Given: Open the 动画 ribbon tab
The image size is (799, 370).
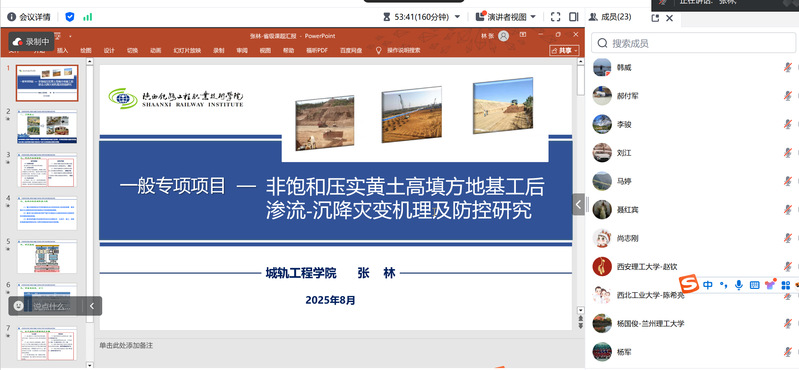Looking at the screenshot, I should click(155, 50).
